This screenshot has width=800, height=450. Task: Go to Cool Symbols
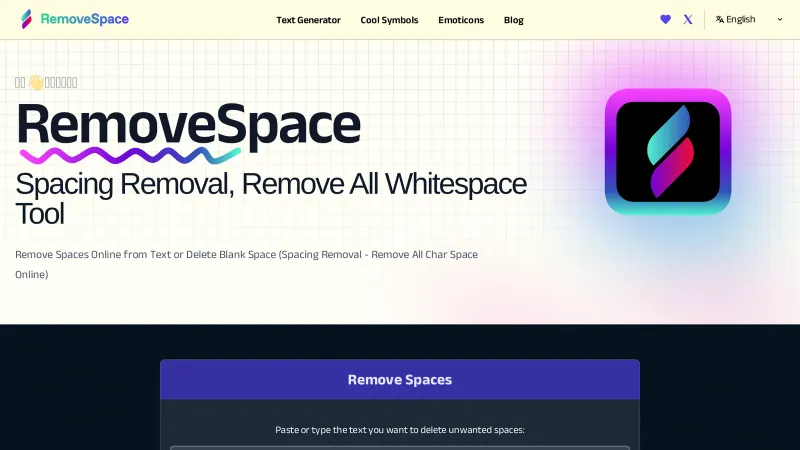(x=389, y=20)
